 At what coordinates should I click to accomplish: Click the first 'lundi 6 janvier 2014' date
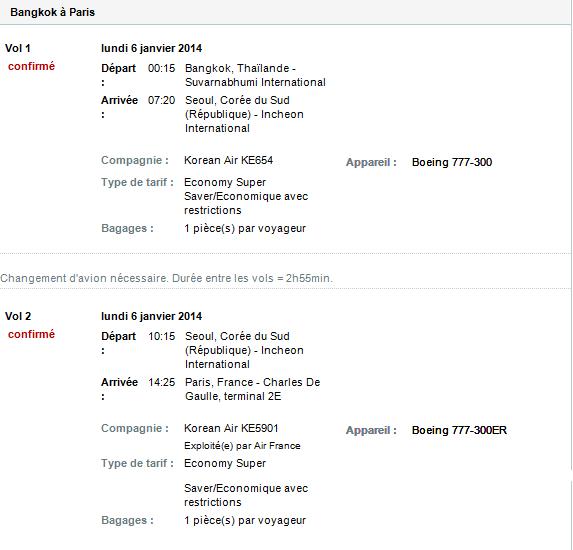tap(151, 48)
